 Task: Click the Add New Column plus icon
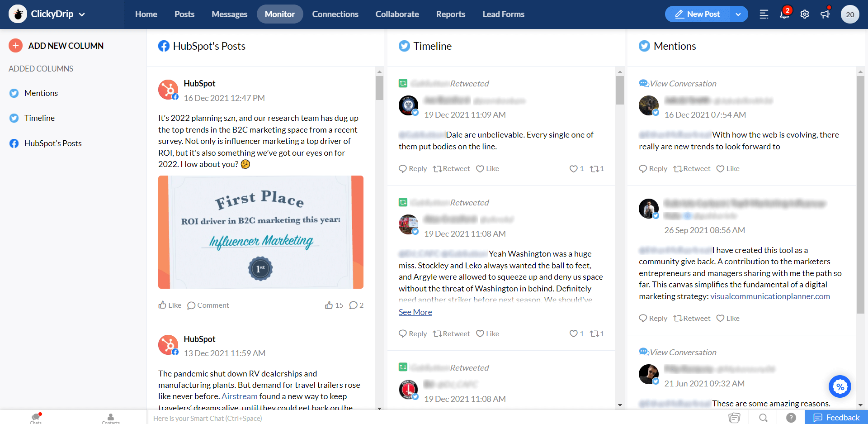point(15,45)
